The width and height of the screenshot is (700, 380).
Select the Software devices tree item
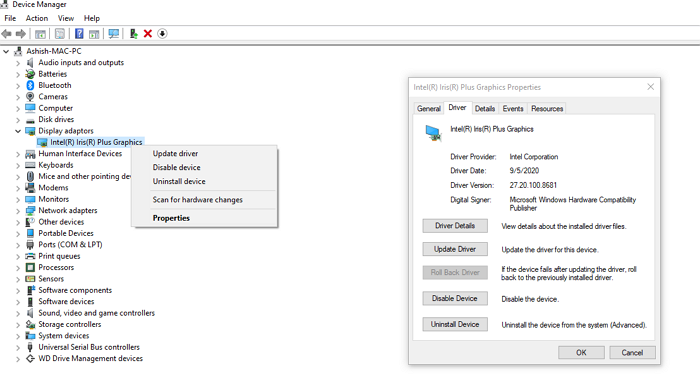tap(66, 301)
